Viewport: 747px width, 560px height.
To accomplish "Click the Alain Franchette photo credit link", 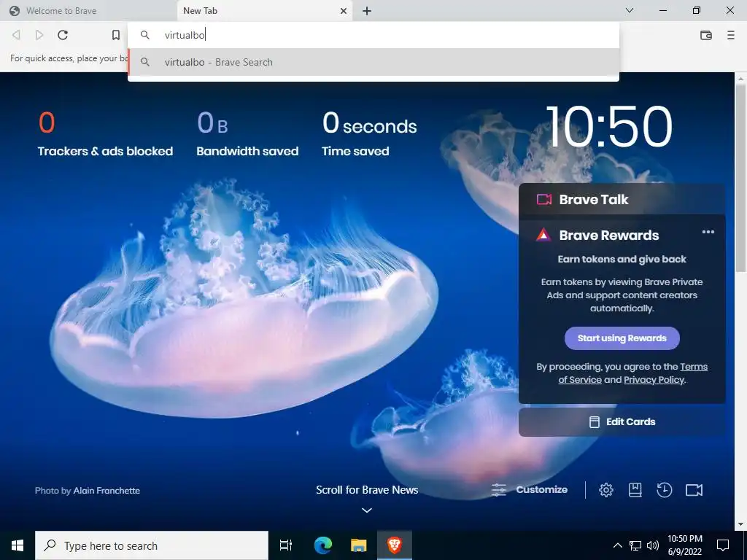I will [x=107, y=491].
